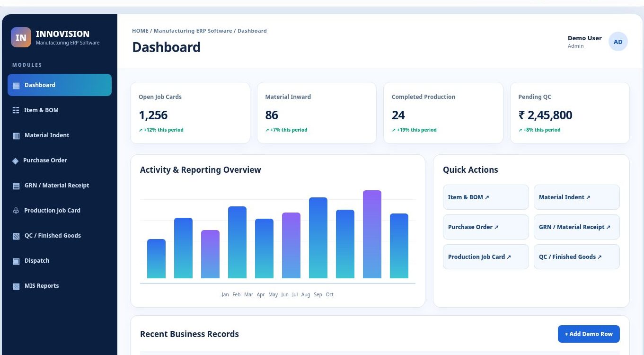
Task: Click the Open Job Cards card
Action: pos(190,113)
